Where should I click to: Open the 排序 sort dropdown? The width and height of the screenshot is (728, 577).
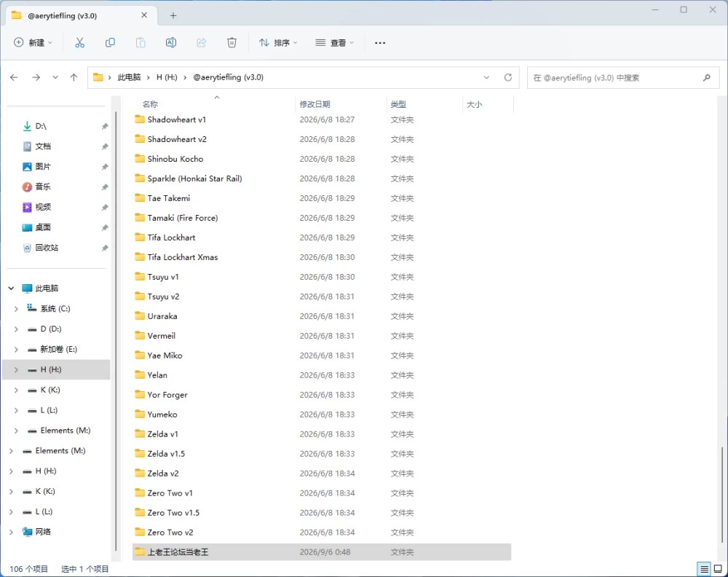point(278,43)
